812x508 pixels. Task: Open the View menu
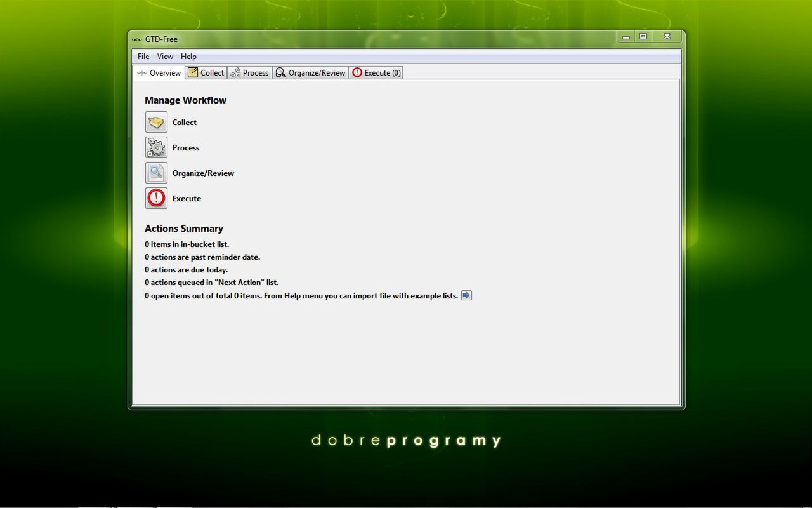165,57
